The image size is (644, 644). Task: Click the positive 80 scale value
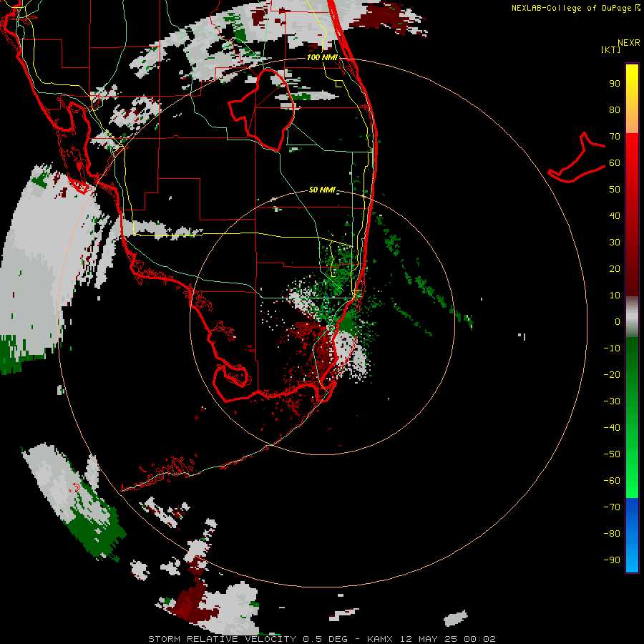click(615, 110)
